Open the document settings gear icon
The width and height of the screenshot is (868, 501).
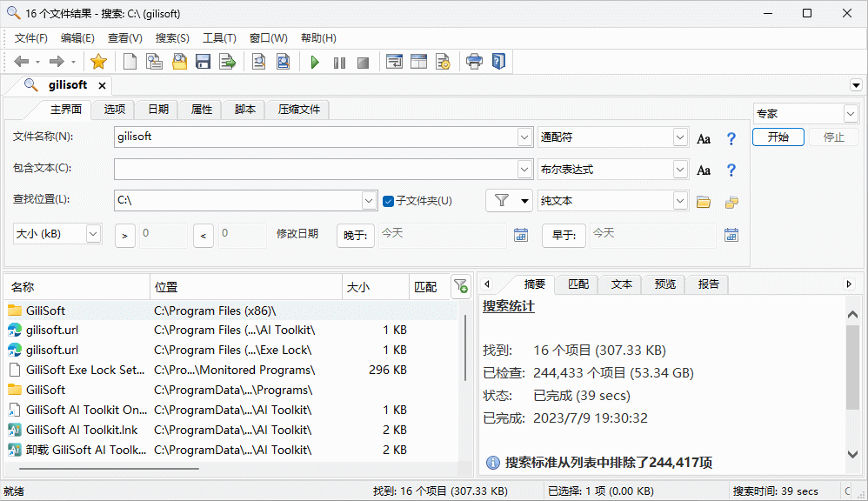pyautogui.click(x=443, y=62)
